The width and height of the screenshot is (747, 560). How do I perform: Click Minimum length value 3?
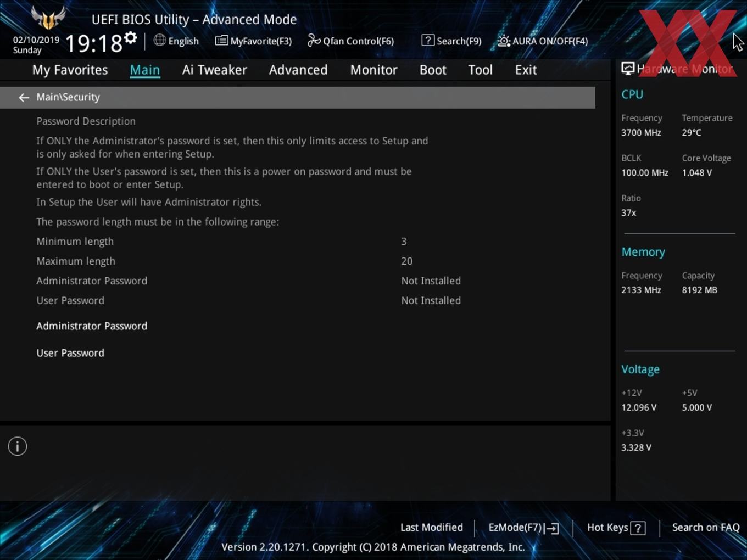click(x=404, y=242)
